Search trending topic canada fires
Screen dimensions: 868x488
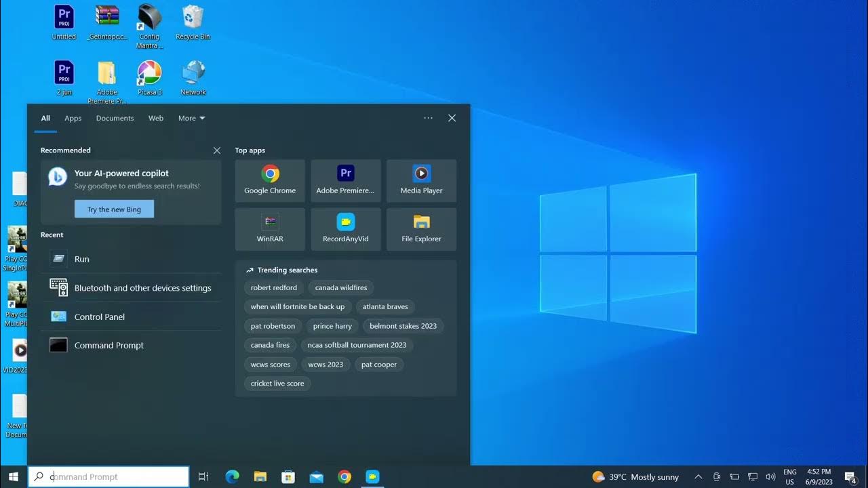[270, 345]
